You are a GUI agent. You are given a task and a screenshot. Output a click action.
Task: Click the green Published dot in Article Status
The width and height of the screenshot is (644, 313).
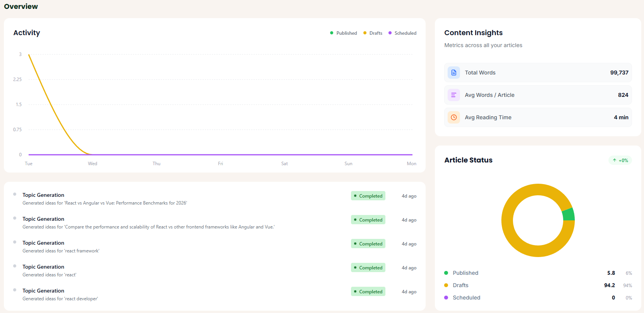[446, 273]
